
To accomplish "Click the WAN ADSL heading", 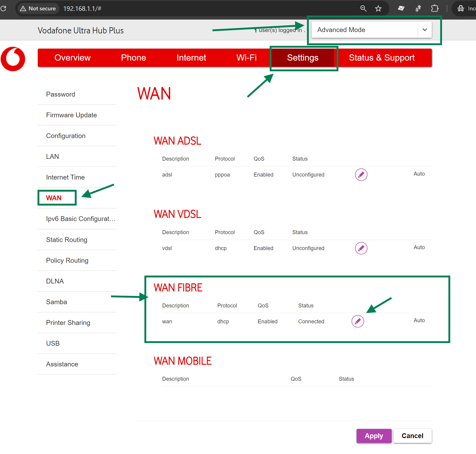I will pos(177,141).
